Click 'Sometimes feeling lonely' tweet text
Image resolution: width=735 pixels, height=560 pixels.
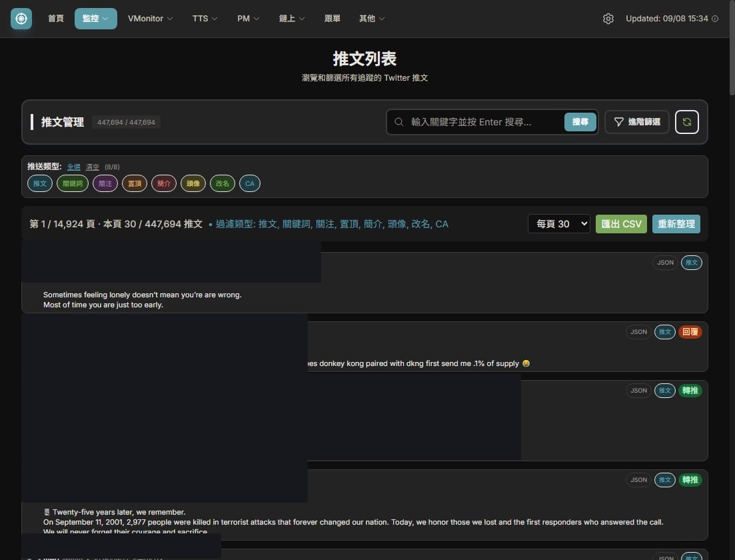(x=143, y=300)
